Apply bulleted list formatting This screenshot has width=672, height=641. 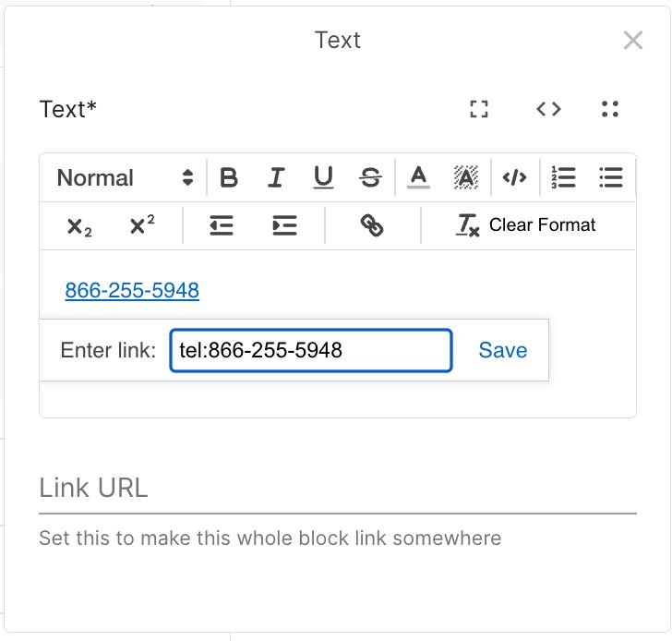pyautogui.click(x=610, y=178)
